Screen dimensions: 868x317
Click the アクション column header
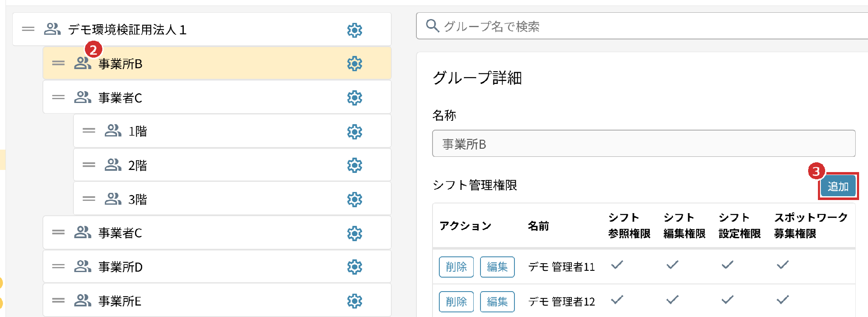465,226
